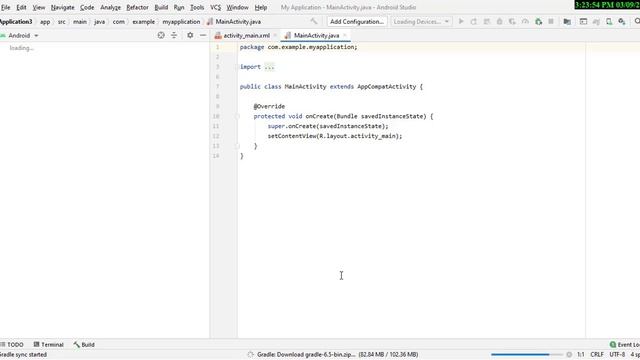Open the VCS menu
The height and width of the screenshot is (360, 640).
pyautogui.click(x=216, y=7)
